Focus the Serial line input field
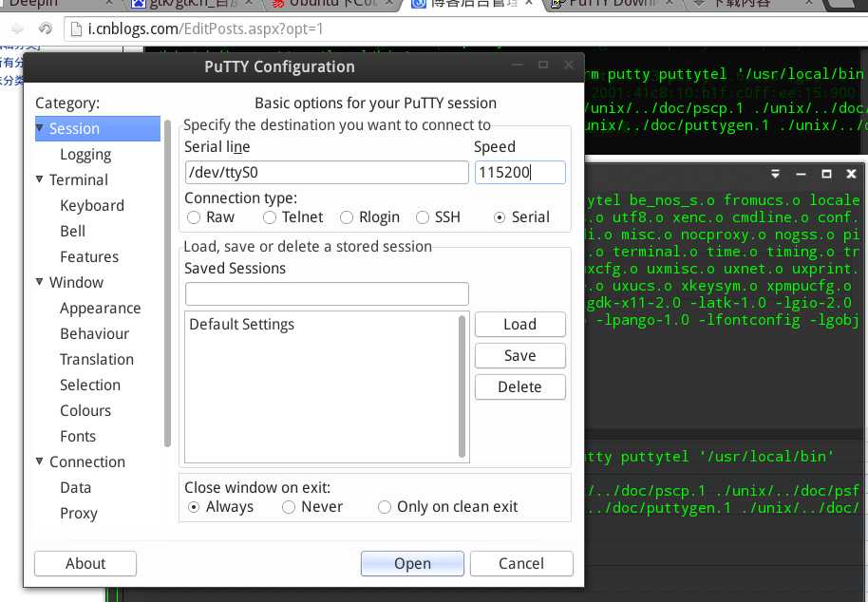This screenshot has height=602, width=868. click(x=327, y=173)
